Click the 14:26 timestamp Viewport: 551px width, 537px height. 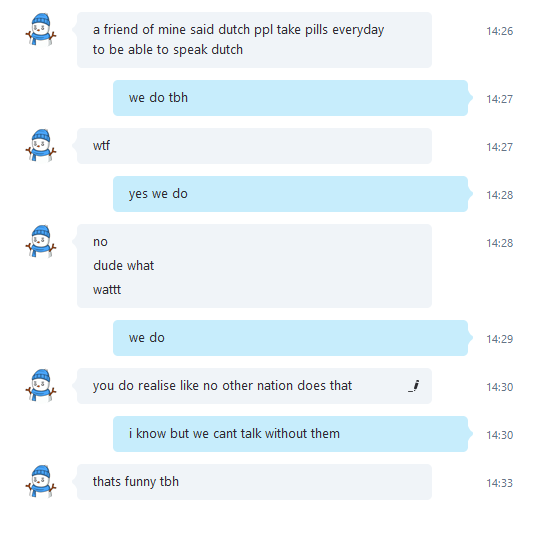click(x=499, y=31)
